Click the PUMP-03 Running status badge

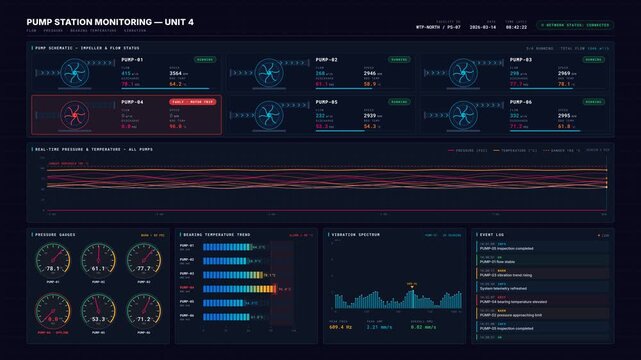click(x=593, y=60)
